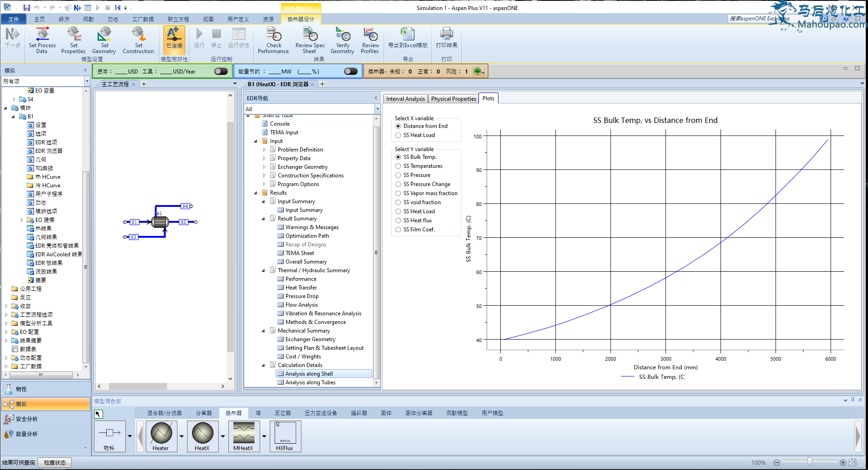Open Review Spec Sheet
The image size is (868, 470).
tap(310, 40)
